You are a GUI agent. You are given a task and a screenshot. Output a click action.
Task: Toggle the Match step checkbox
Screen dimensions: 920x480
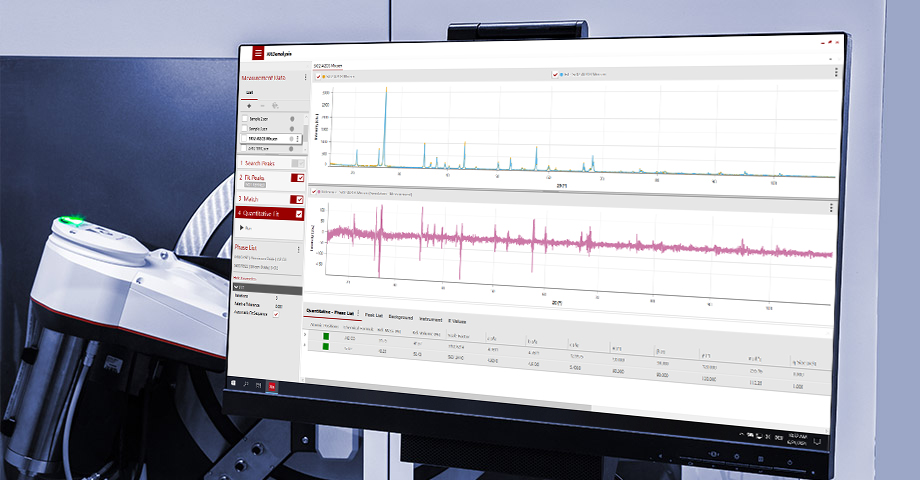click(x=298, y=199)
